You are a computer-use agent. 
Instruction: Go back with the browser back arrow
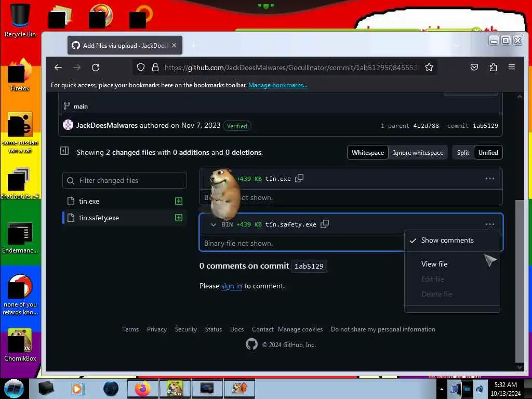pyautogui.click(x=58, y=67)
